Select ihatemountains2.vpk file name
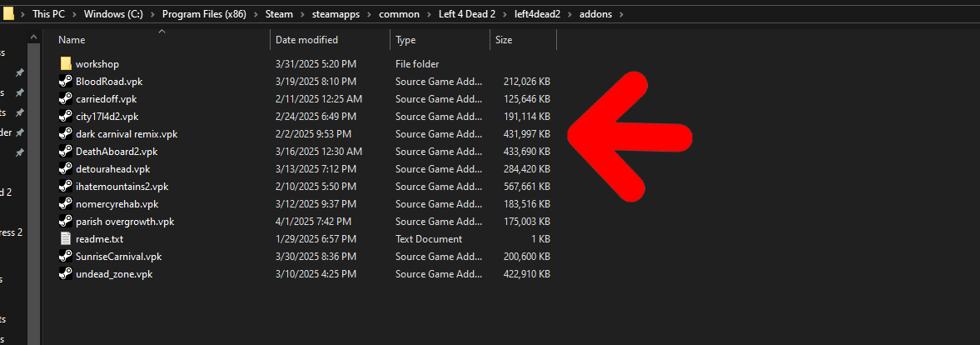This screenshot has height=345, width=980. coord(122,187)
